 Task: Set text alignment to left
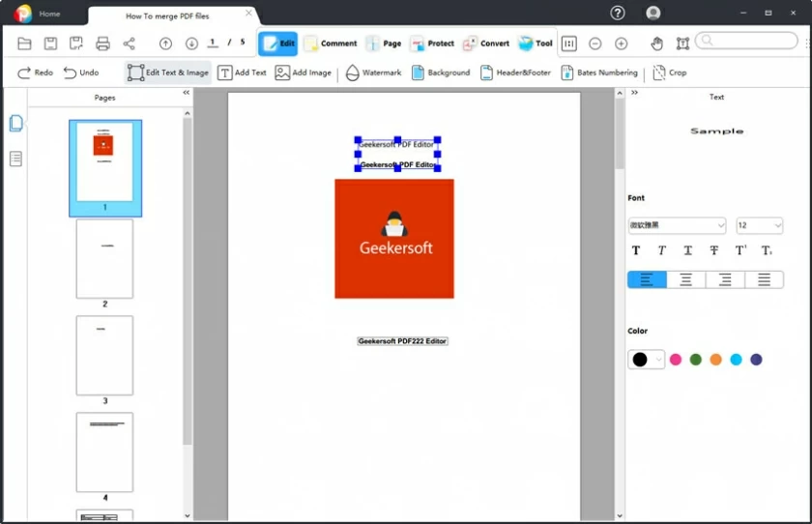[647, 279]
